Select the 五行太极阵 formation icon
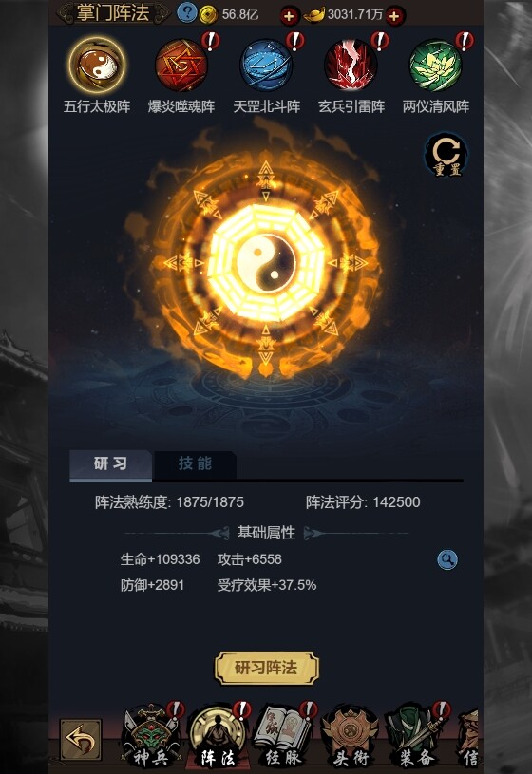This screenshot has width=532, height=774. pos(97,66)
